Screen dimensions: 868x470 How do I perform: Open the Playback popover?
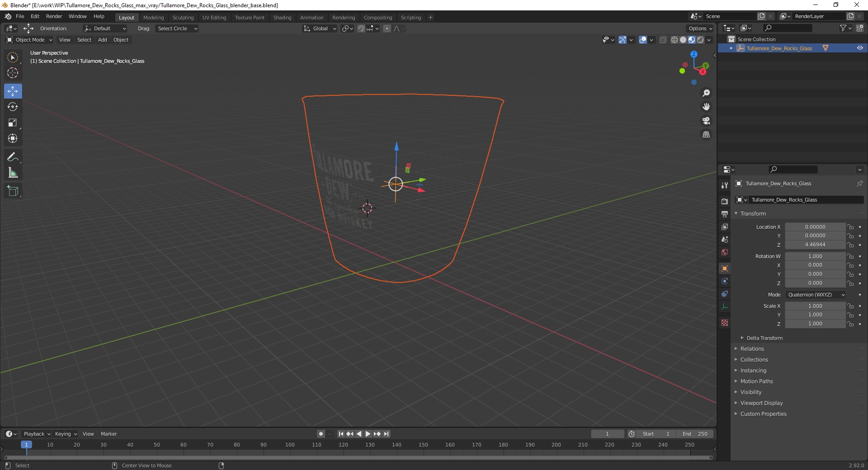click(37, 434)
